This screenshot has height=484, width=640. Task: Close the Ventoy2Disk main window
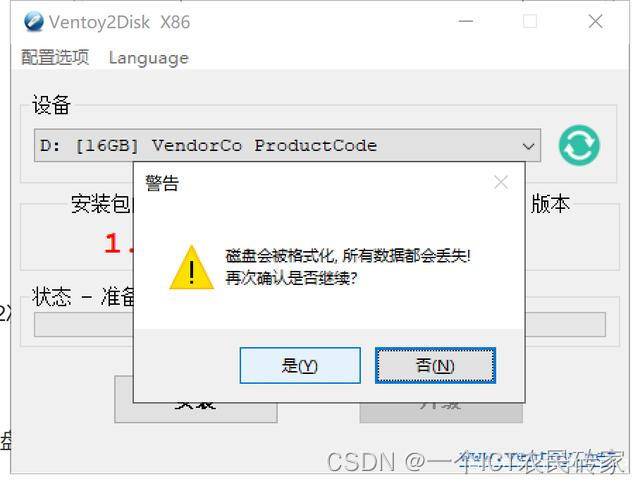click(596, 21)
